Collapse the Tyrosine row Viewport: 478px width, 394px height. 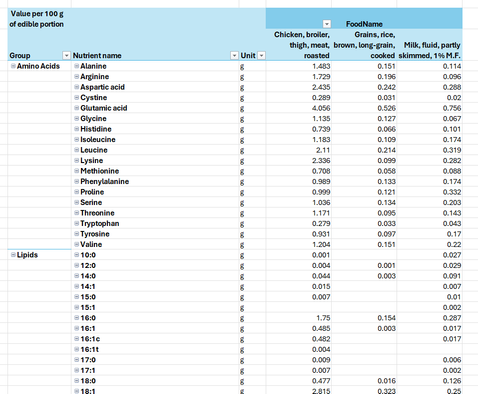(x=77, y=234)
